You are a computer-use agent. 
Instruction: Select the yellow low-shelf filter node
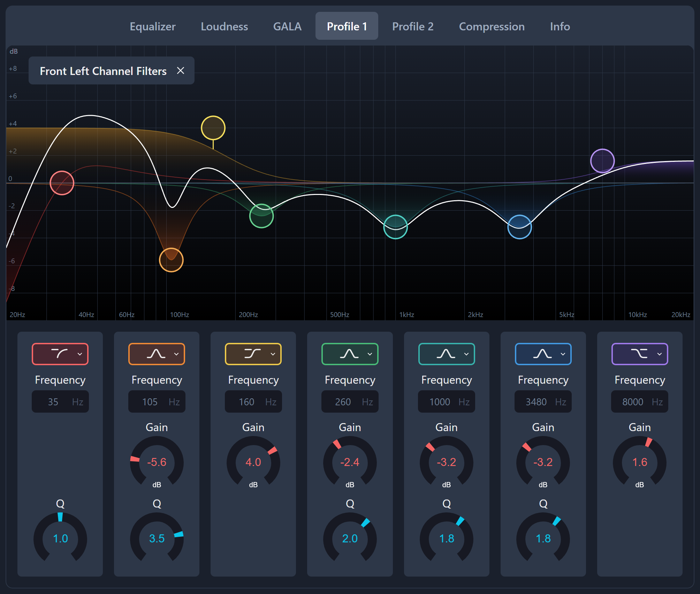213,128
